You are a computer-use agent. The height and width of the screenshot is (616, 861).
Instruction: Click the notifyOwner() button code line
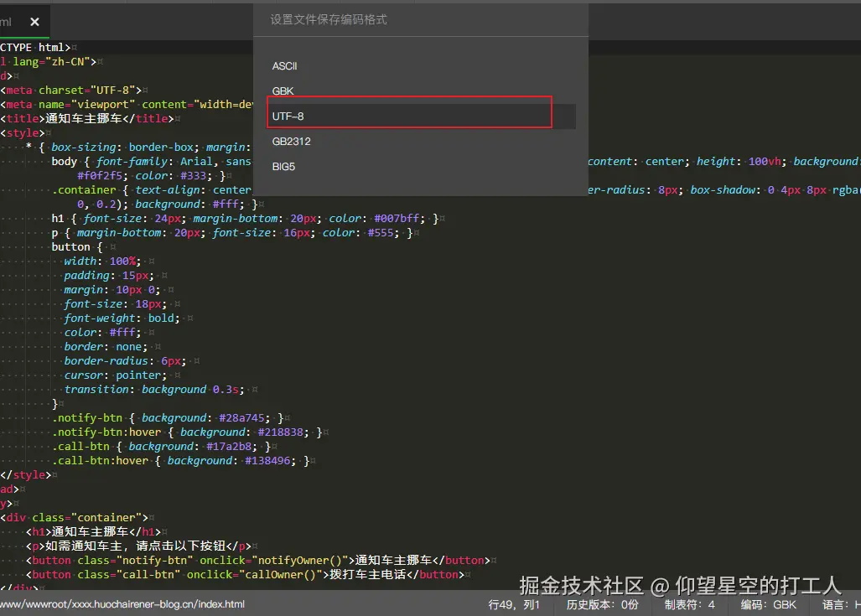257,561
